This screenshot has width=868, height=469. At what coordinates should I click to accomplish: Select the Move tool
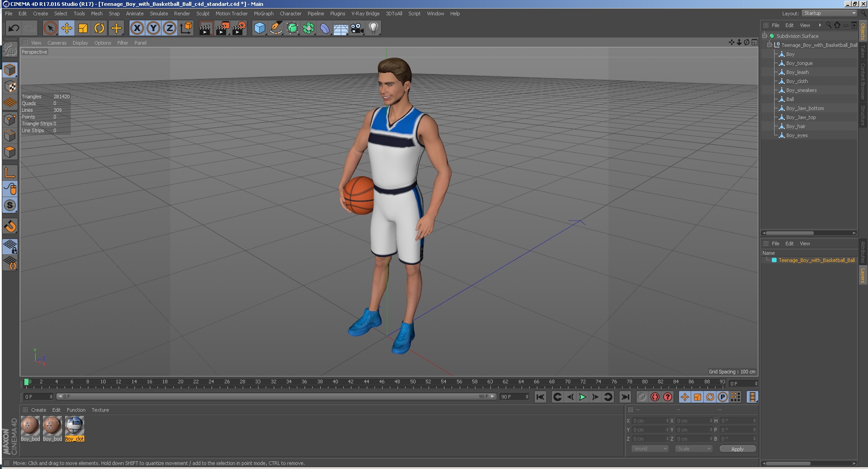click(x=67, y=28)
